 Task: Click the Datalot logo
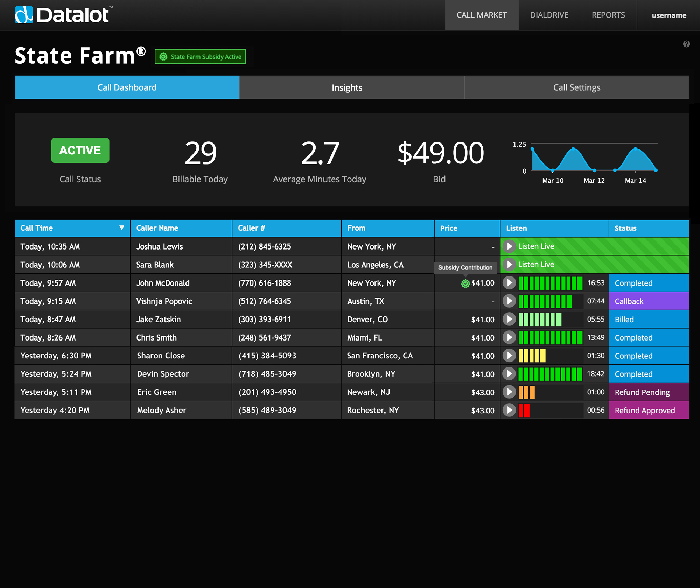[x=63, y=15]
